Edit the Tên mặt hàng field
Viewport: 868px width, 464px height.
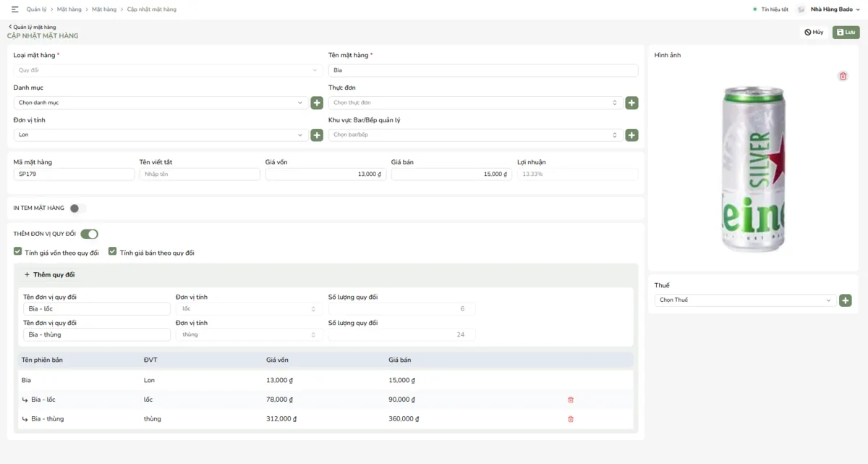coord(483,70)
